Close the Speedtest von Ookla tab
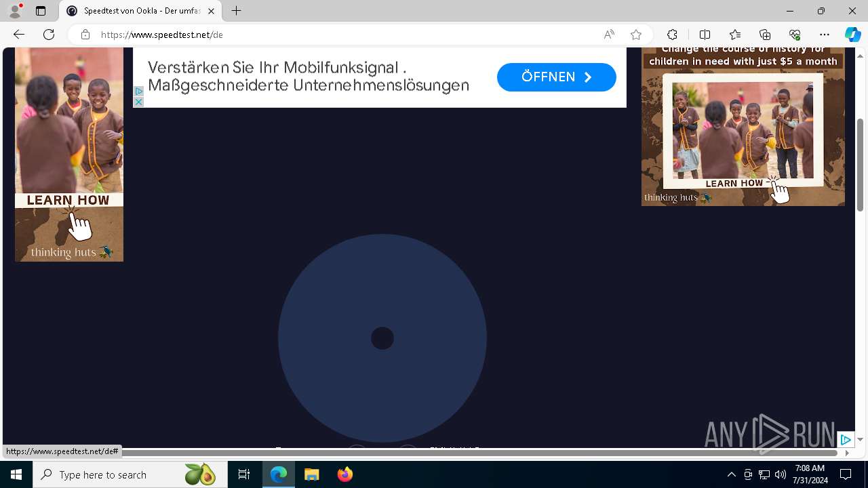The height and width of the screenshot is (488, 868). coord(212,11)
